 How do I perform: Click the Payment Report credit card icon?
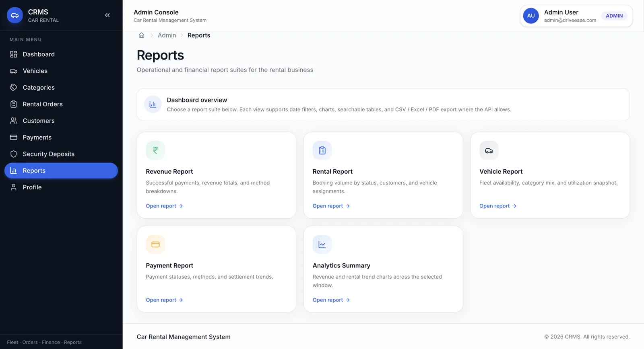coord(155,244)
